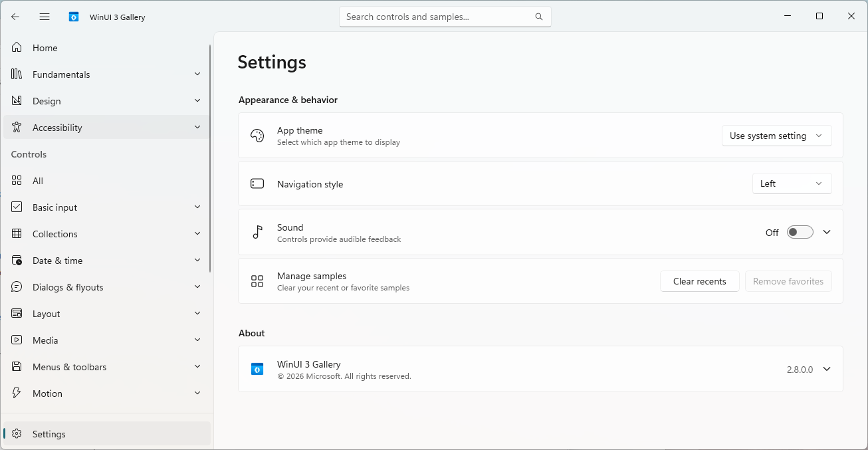Select the All label under Controls
868x450 pixels.
click(38, 181)
